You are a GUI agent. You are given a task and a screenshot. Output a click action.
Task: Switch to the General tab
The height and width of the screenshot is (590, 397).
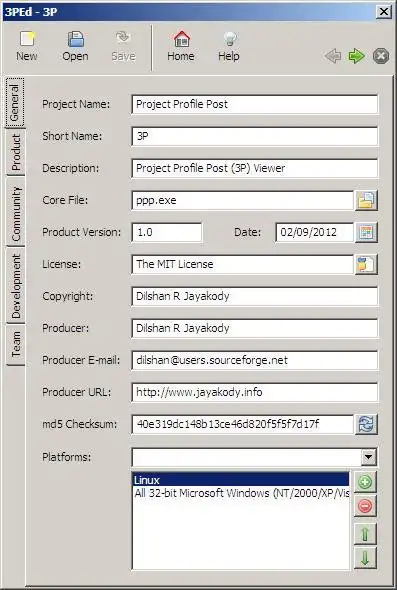pyautogui.click(x=15, y=103)
